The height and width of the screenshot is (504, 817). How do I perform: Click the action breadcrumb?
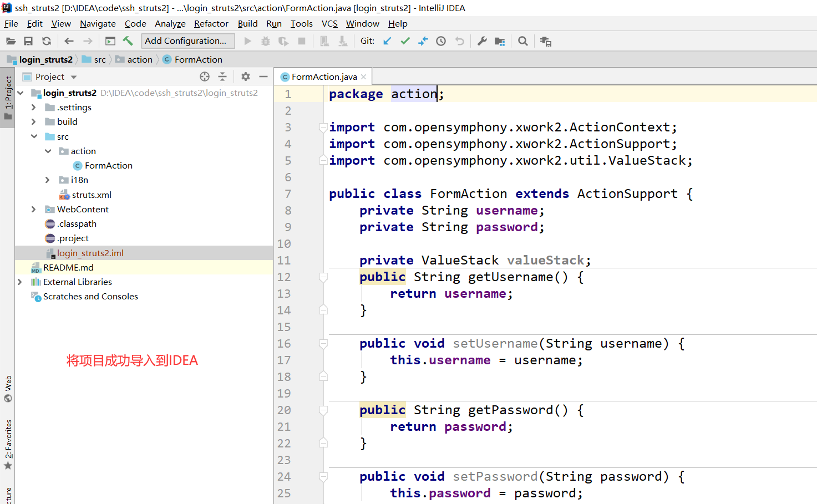134,59
